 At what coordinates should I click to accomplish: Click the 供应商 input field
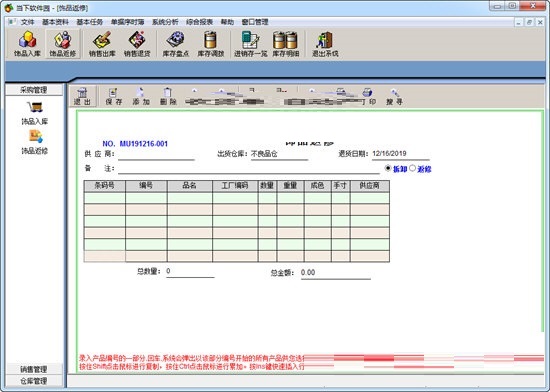156,155
